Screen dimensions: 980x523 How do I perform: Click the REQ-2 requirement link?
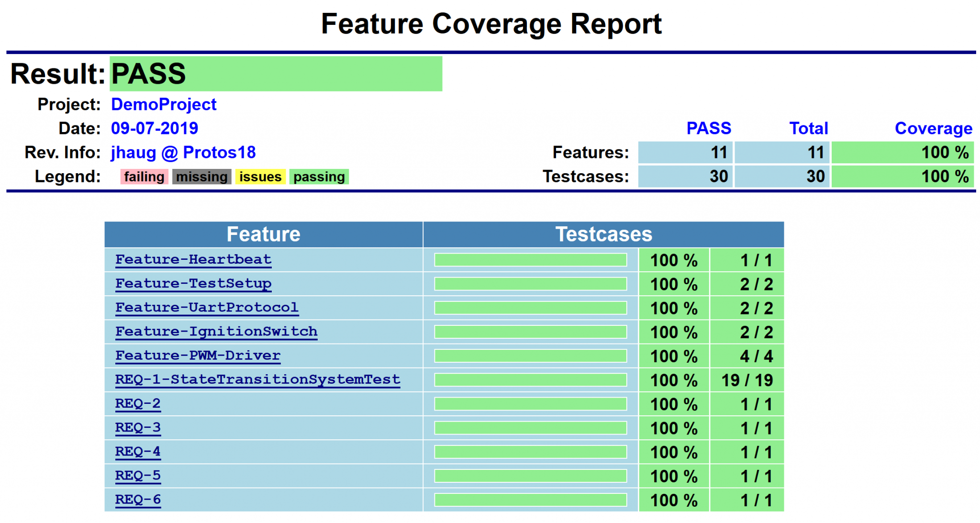click(x=138, y=403)
